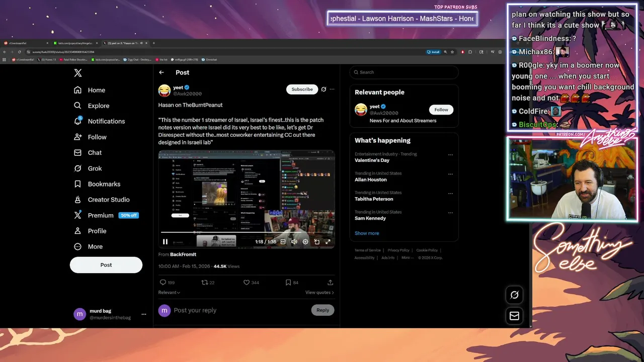
Task: Open the Omnichat bookmark
Action: 210,59
